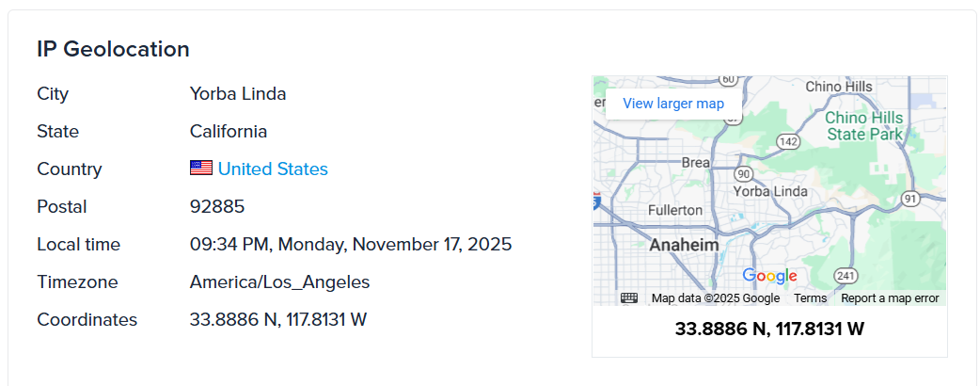Click the Anaheim label on the map
This screenshot has width=980, height=386.
pos(684,245)
